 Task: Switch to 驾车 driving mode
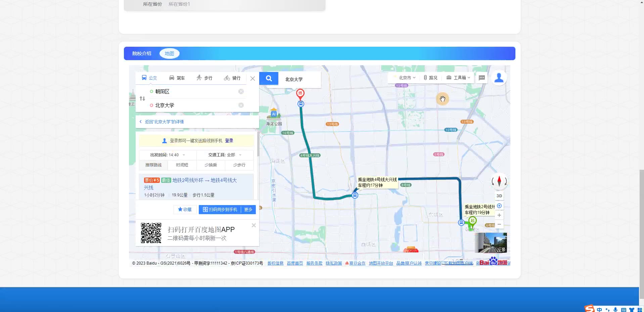[x=177, y=78]
